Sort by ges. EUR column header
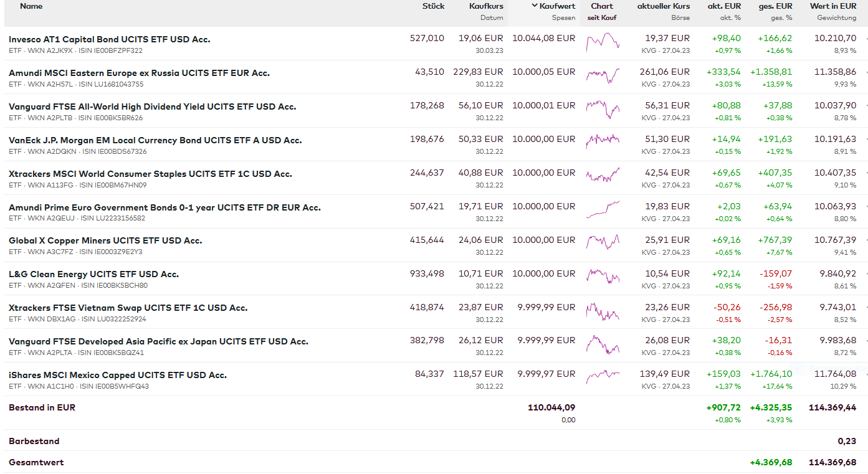Screen dimensions: 868x474 775,6
